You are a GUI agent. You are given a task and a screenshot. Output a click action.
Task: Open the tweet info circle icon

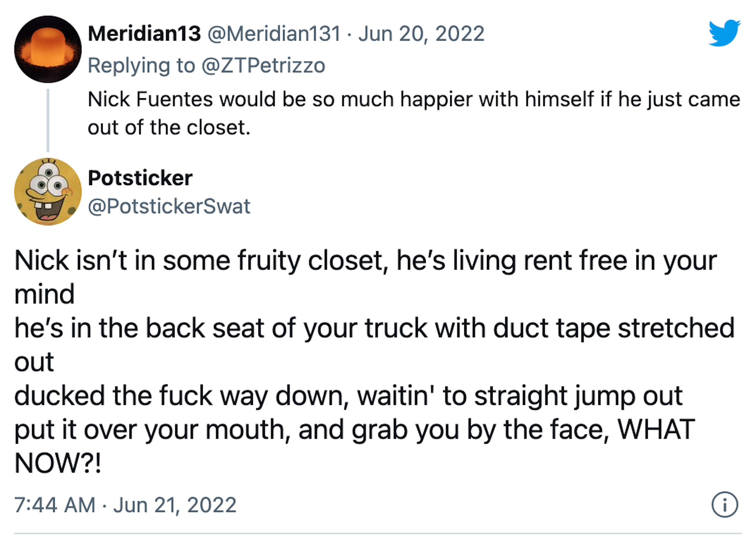[724, 505]
